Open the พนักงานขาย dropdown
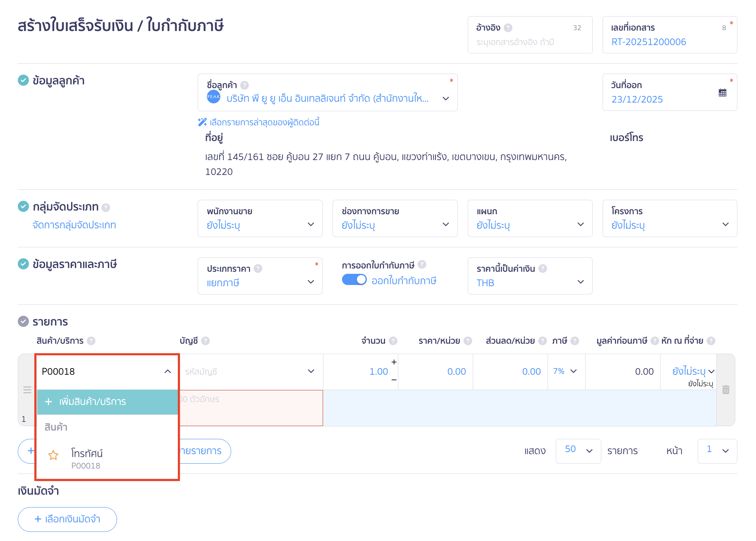This screenshot has height=541, width=756. [x=260, y=218]
